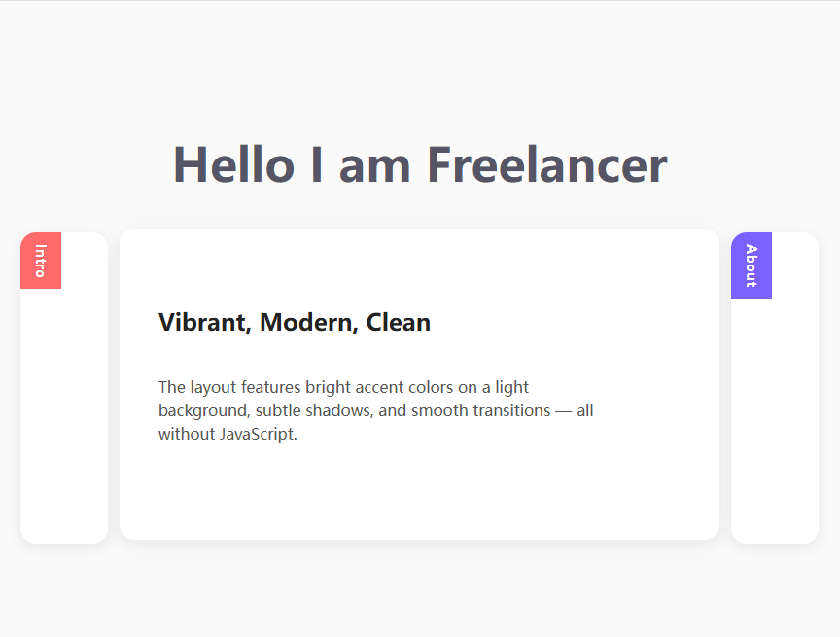Select the word "Vibrant" in the card title
Screen dimensions: 840x637
coord(201,322)
